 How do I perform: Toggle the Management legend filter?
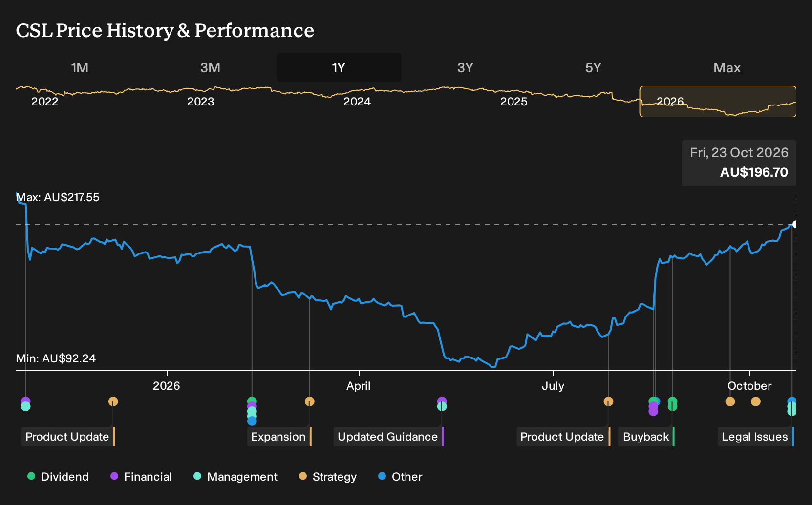[235, 477]
